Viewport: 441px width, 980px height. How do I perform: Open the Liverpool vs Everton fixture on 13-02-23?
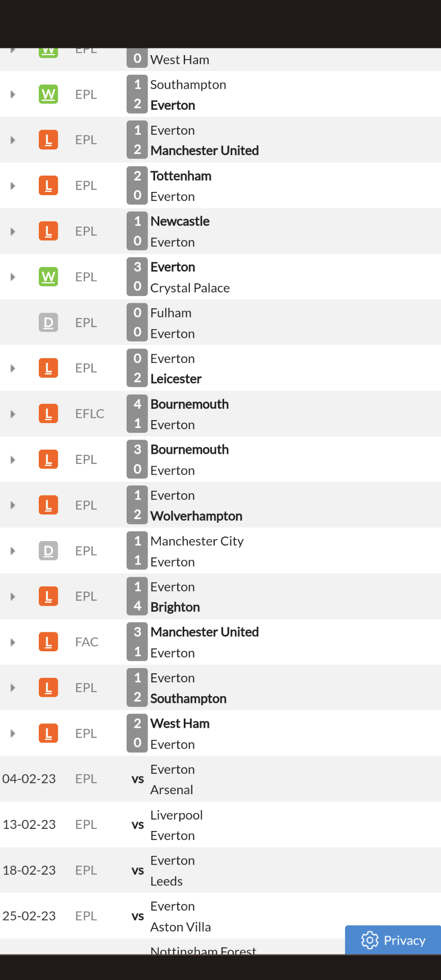point(220,825)
